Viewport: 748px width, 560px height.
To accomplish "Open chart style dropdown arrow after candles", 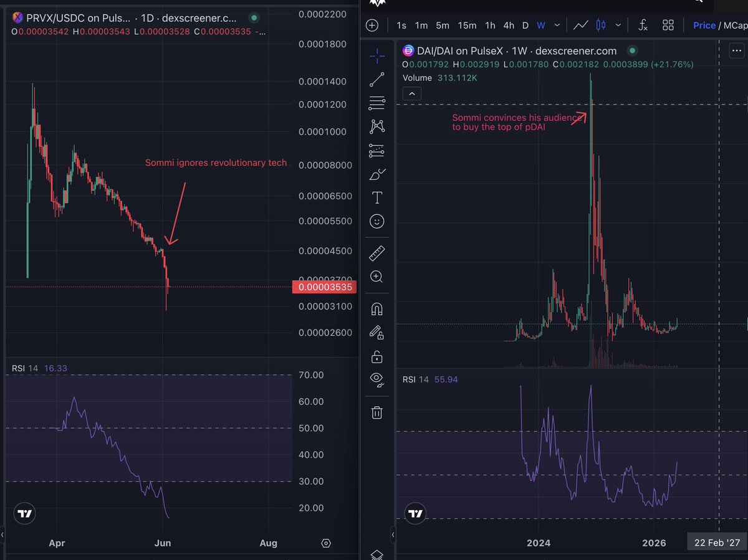I will pos(618,26).
